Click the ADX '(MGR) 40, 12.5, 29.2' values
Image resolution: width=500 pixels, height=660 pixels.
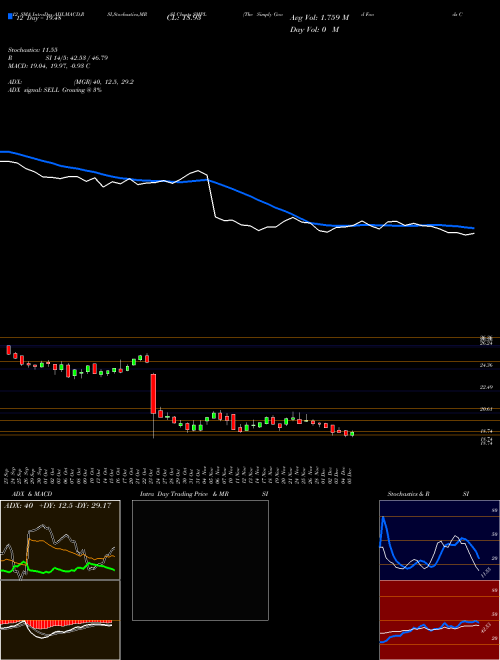(x=104, y=82)
